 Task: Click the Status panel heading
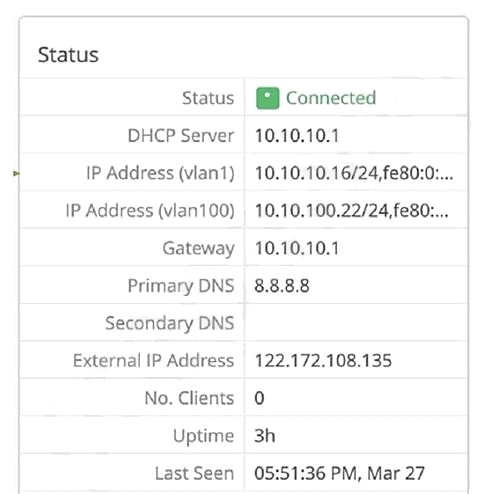click(x=68, y=55)
